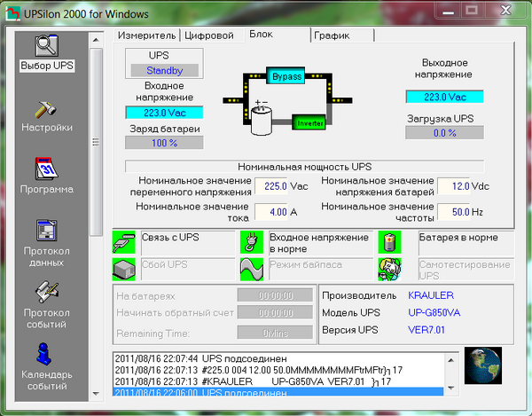
Task: Click manufacturer value KRAULER
Action: pos(431,295)
